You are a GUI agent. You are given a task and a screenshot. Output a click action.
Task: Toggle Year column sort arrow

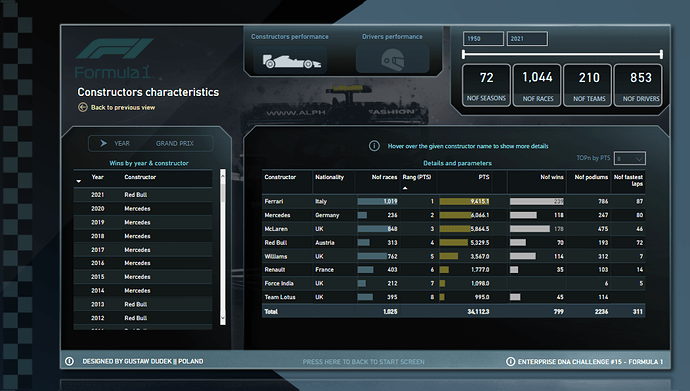tap(79, 181)
